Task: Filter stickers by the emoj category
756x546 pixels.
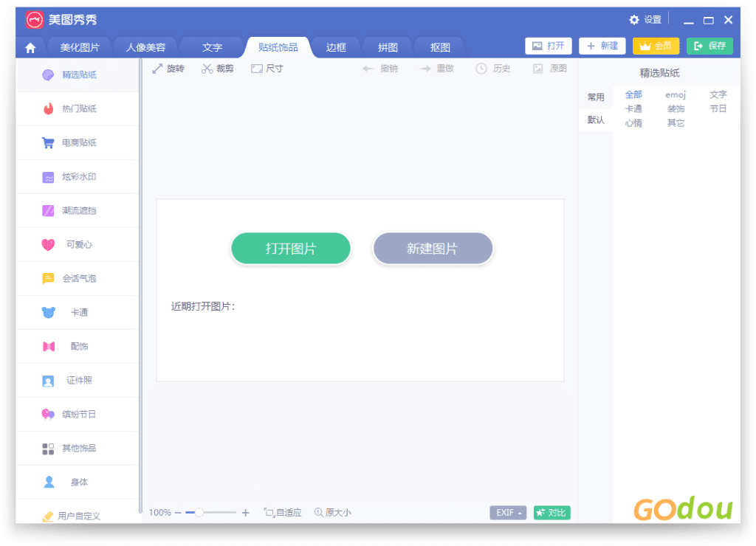Action: [676, 94]
